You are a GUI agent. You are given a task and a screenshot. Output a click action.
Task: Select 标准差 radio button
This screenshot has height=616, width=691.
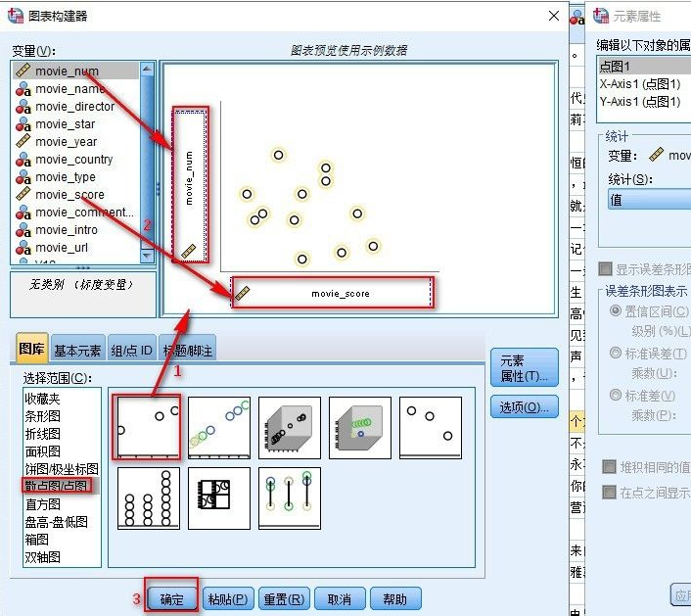[616, 395]
